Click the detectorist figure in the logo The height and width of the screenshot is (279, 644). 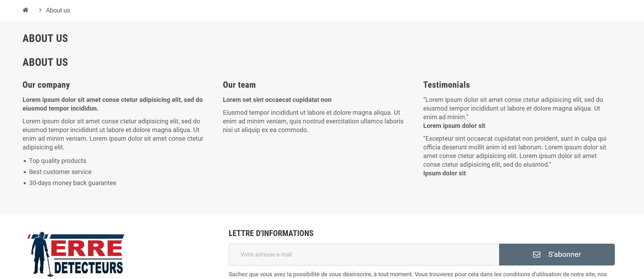click(x=41, y=253)
